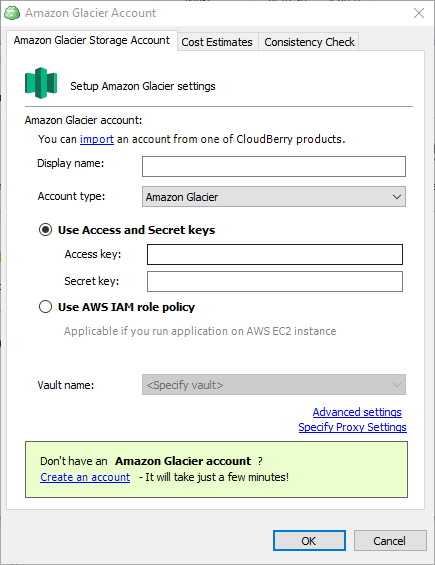Click the Account type chevron arrow
The height and width of the screenshot is (565, 435).
[x=397, y=197]
